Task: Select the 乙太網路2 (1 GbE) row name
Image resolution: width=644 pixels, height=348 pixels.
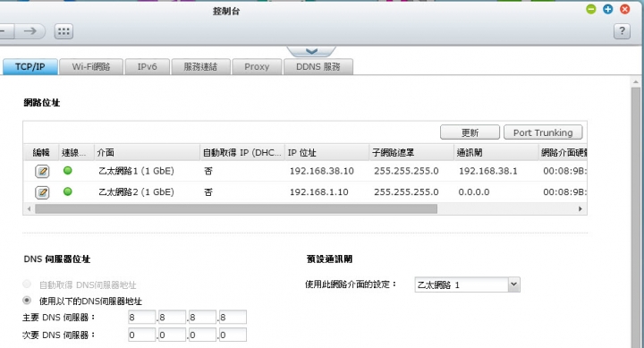Action: 136,191
